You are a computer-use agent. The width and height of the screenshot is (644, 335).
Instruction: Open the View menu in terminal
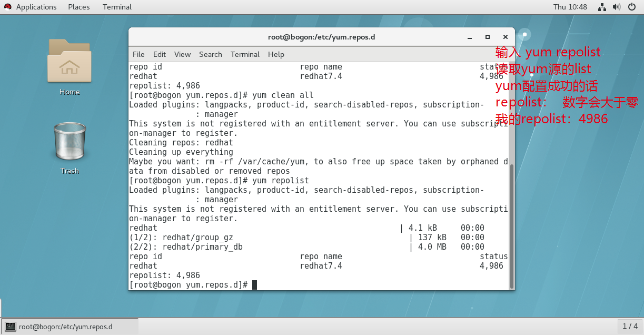182,54
